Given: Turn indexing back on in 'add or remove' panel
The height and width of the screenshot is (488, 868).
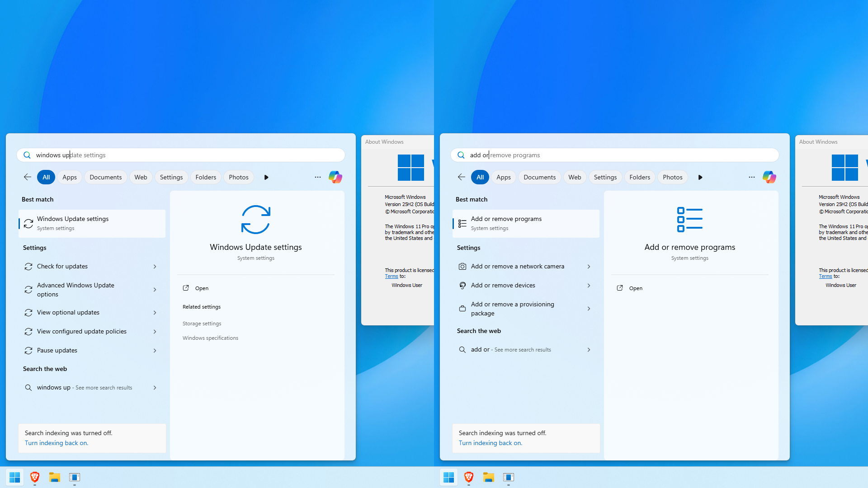Looking at the screenshot, I should [491, 443].
